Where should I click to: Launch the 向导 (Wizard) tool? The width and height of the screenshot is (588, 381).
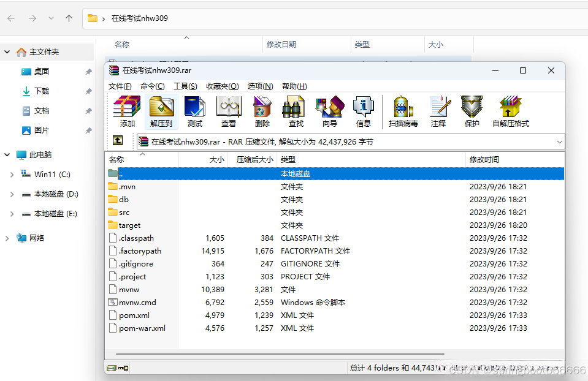click(330, 111)
